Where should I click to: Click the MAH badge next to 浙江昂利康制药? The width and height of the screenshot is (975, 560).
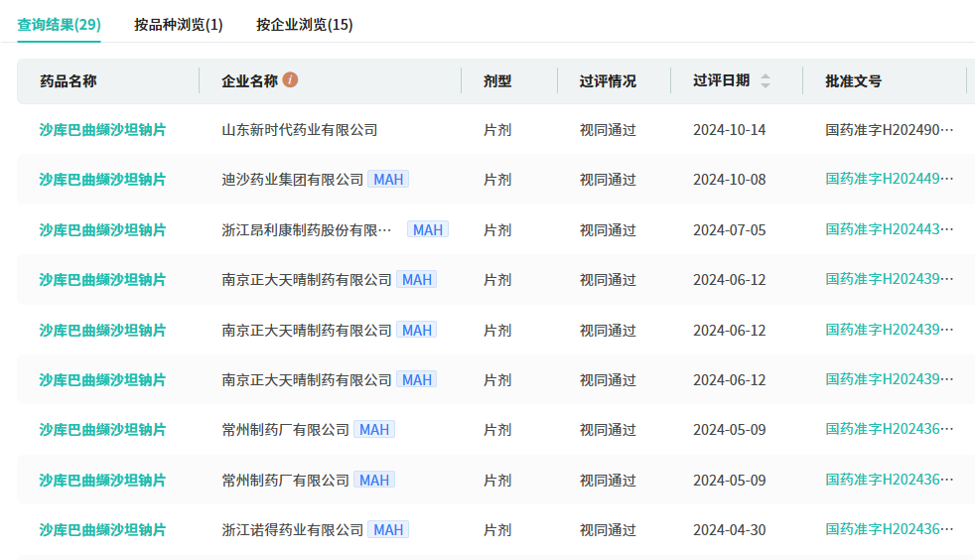(428, 230)
